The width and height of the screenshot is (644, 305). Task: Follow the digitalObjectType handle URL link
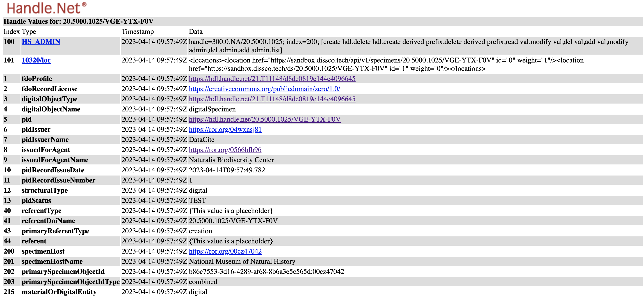coord(272,99)
